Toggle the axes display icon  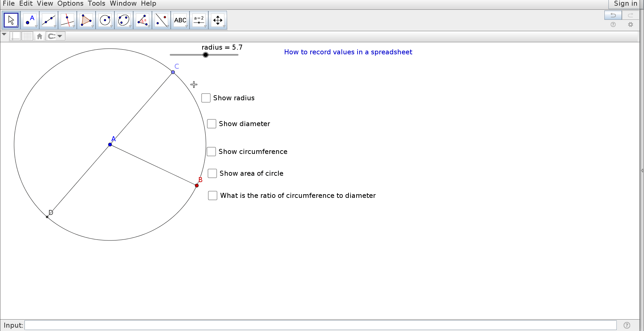click(15, 36)
